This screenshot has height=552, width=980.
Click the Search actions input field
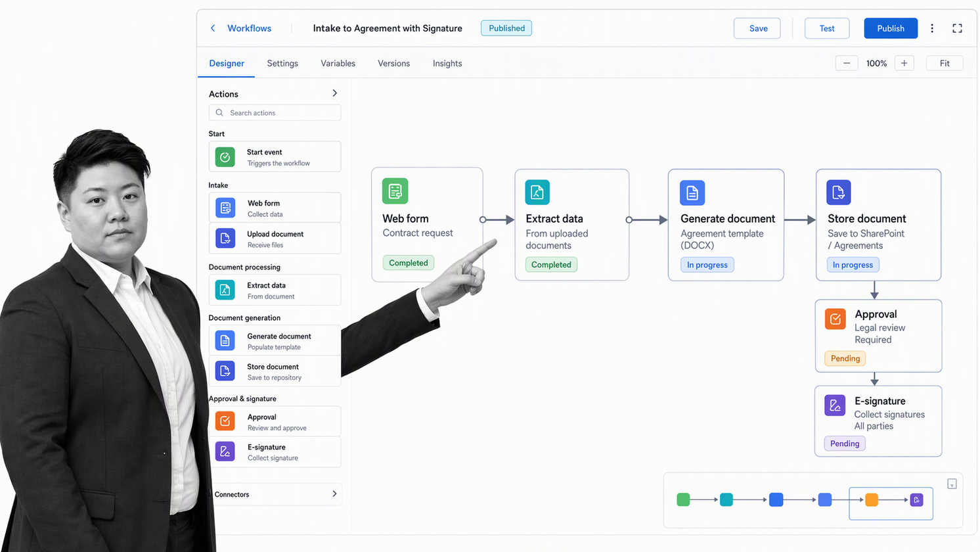tap(275, 113)
